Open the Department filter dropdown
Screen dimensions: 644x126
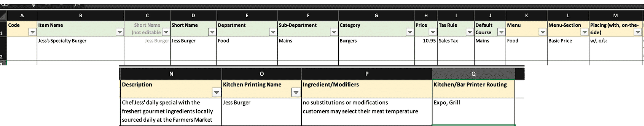pyautogui.click(x=273, y=32)
